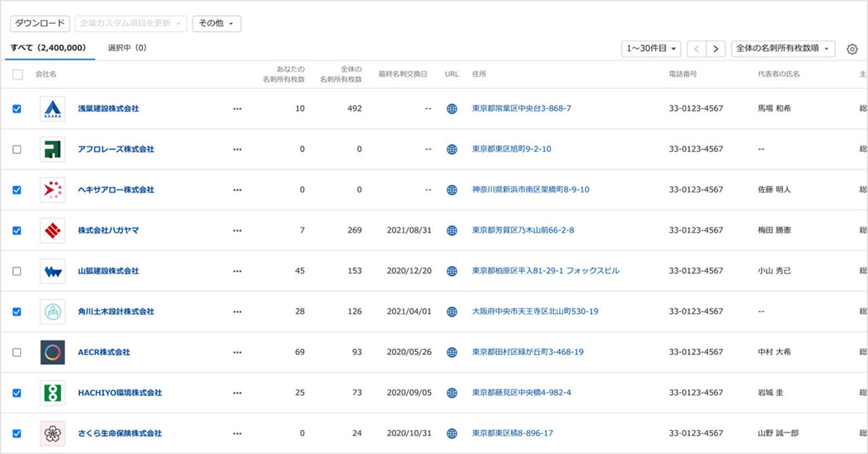Open more options menu for 山狐建設株式会社
The image size is (868, 454).
237,271
